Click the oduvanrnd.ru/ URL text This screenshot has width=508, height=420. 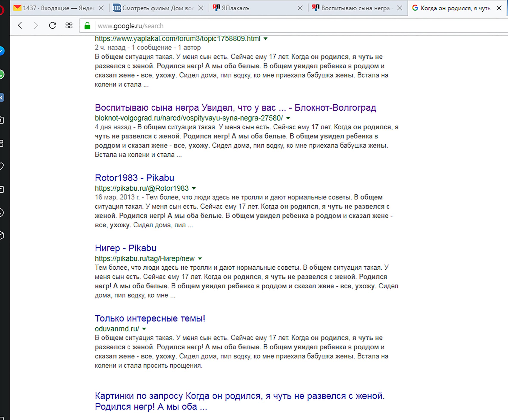(117, 329)
